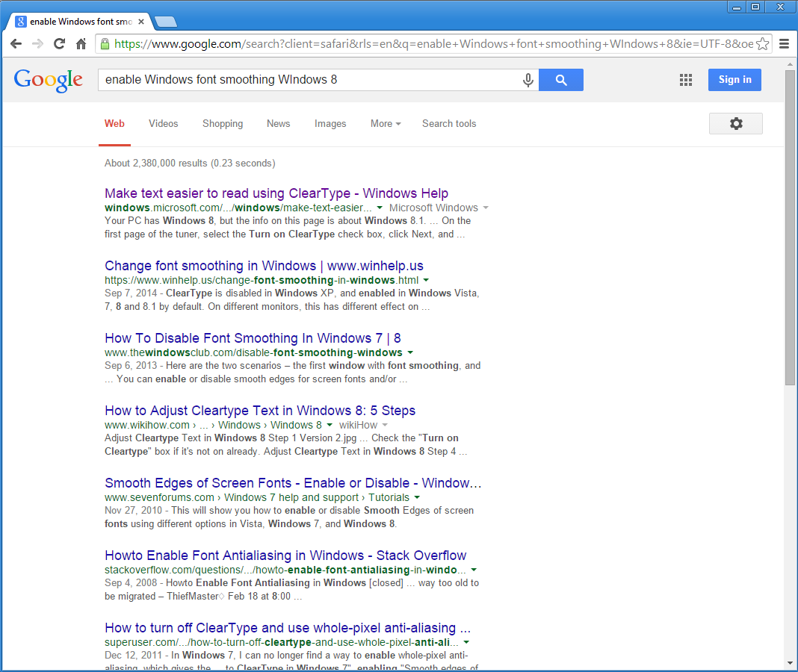Click the browser forward arrow
The image size is (798, 672).
coord(37,44)
